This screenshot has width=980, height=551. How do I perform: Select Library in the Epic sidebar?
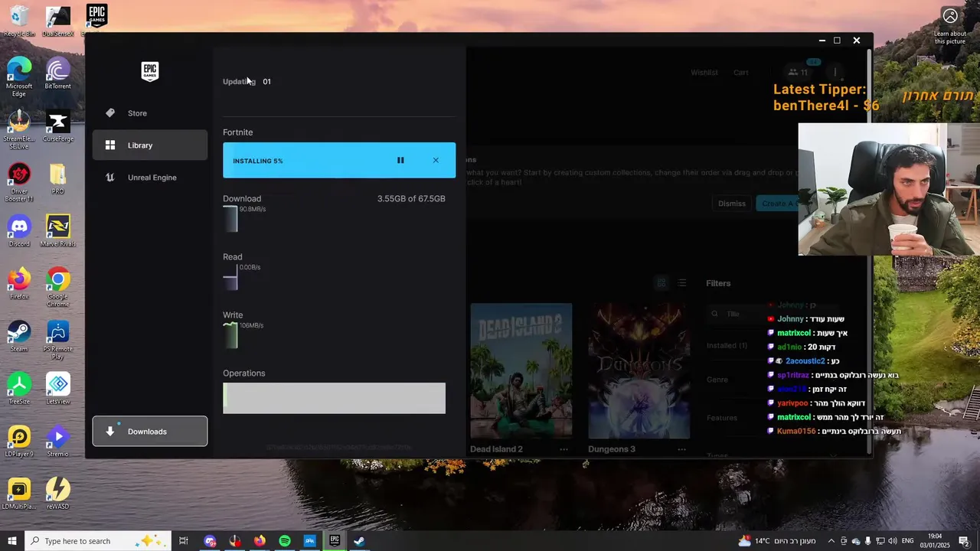150,145
